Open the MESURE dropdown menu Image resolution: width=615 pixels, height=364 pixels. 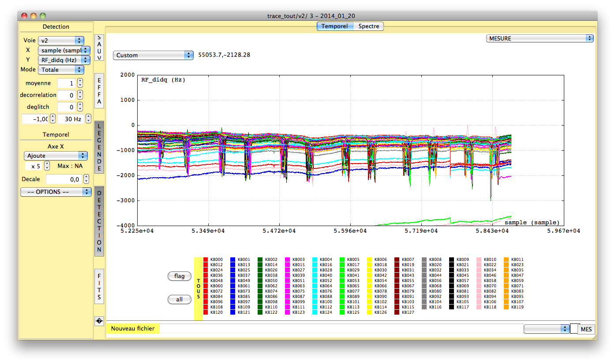pos(540,38)
